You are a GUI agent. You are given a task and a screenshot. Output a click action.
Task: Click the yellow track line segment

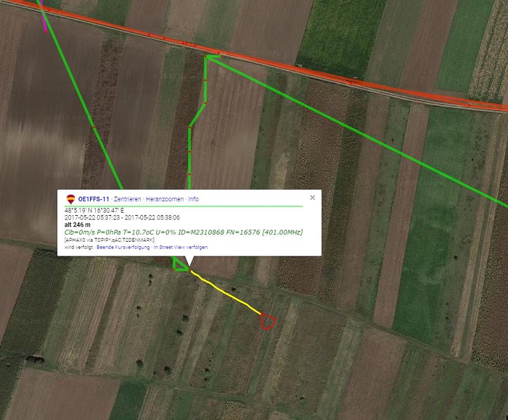226,292
